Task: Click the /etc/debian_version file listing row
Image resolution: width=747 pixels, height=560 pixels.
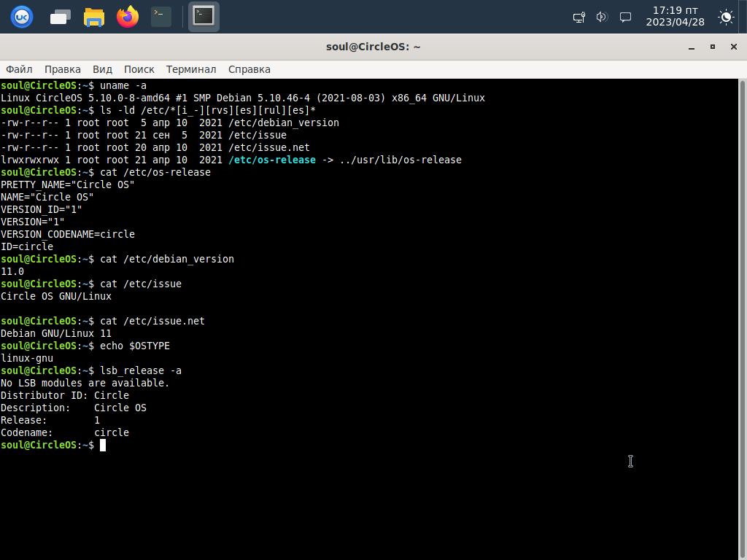Action: click(170, 122)
